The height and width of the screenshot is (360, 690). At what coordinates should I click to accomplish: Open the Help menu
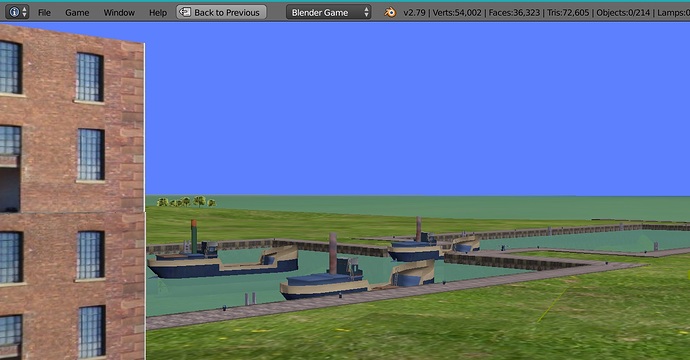[x=158, y=13]
